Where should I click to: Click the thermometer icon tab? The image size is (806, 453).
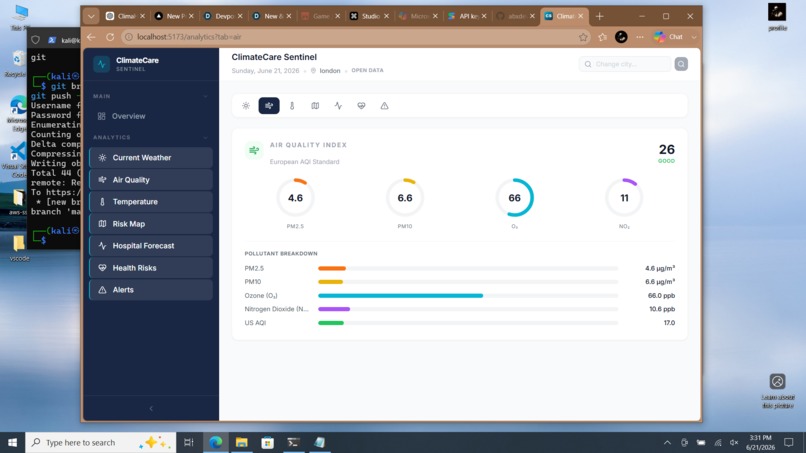click(292, 106)
